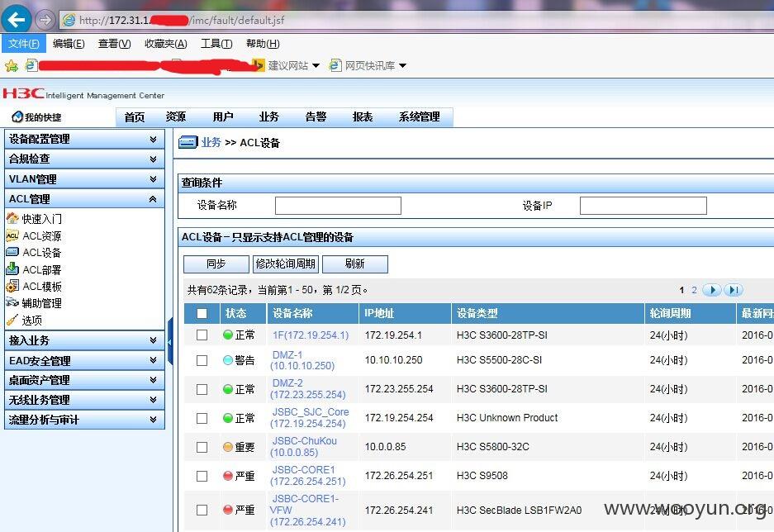Viewport: 774px width, 532px height.
Task: Click the 我的快捷 shortcut icon
Action: coord(17,117)
